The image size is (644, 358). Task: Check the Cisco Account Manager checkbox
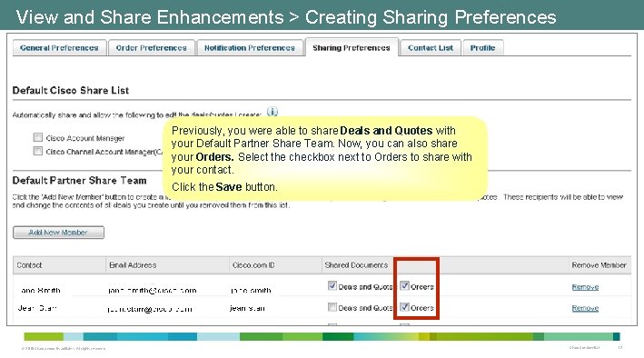point(38,137)
